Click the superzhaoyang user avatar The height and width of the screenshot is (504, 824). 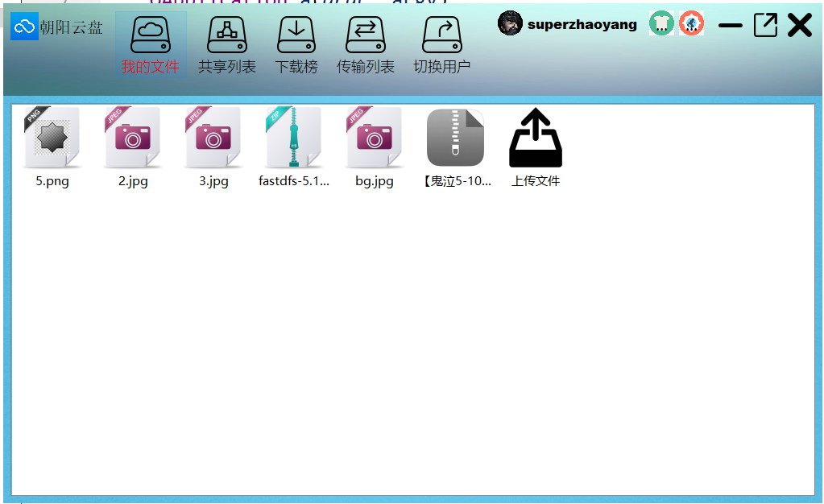click(x=510, y=23)
